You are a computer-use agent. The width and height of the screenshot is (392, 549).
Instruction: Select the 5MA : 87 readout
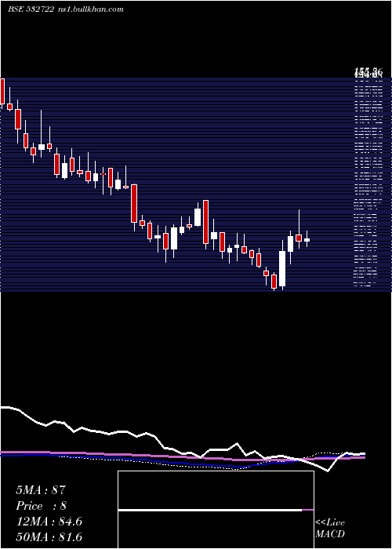click(x=41, y=489)
